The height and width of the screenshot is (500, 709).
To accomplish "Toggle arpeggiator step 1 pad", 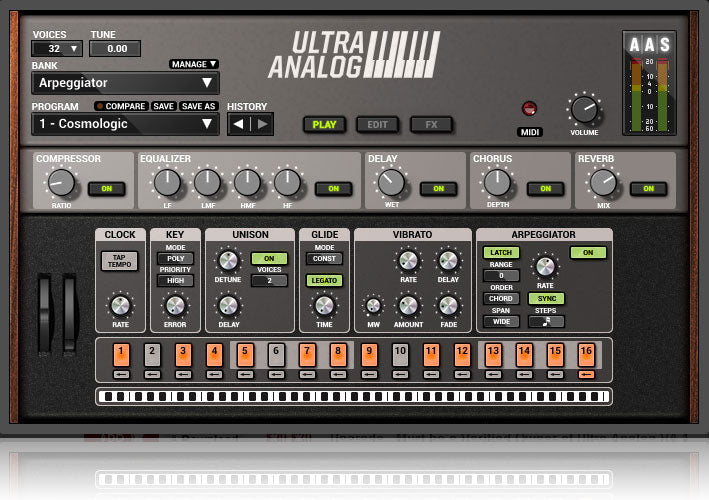I will pos(121,354).
